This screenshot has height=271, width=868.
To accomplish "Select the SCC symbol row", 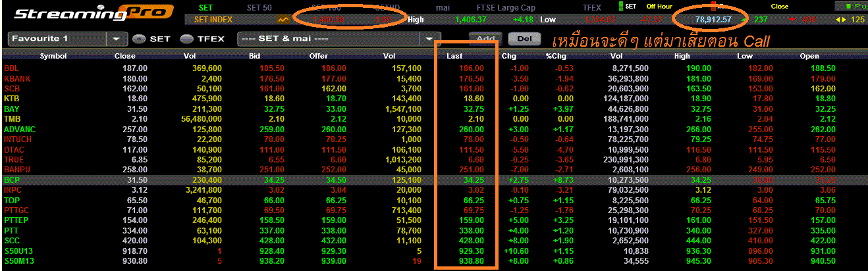I will click(x=434, y=241).
